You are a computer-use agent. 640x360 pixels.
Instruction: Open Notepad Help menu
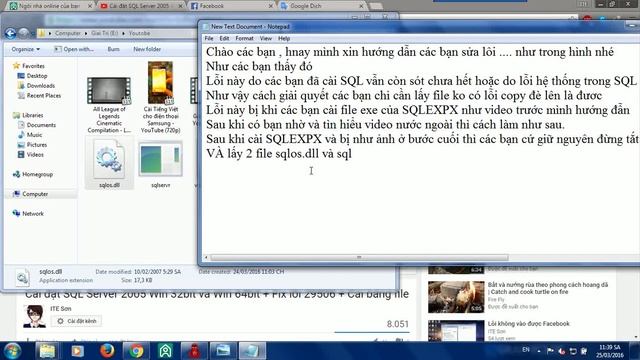tap(284, 38)
